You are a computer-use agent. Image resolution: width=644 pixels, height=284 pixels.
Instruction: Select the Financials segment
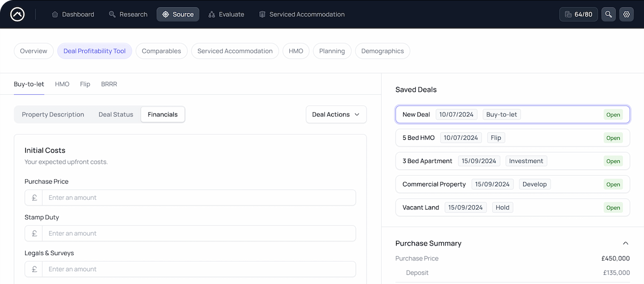tap(163, 114)
